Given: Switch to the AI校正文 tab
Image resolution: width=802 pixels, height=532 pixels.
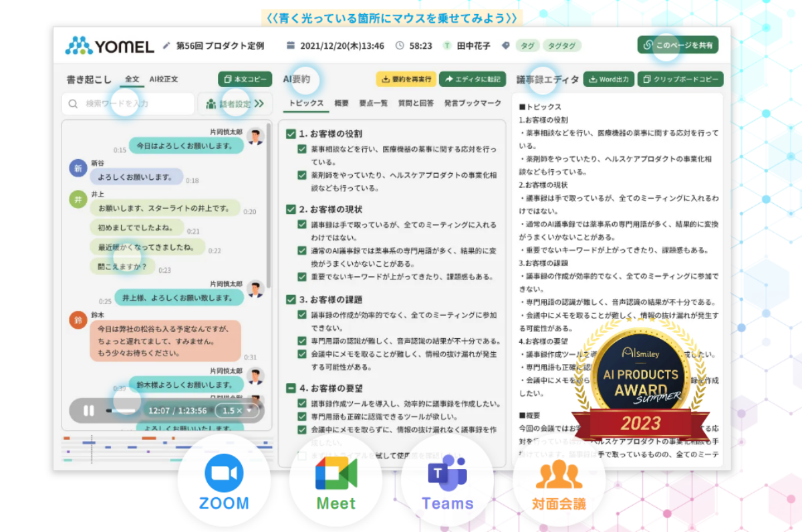Looking at the screenshot, I should [x=164, y=79].
